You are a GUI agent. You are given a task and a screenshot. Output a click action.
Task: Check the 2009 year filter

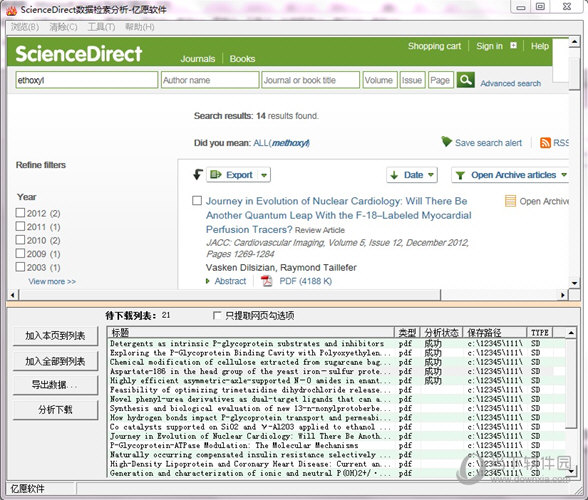[x=20, y=254]
